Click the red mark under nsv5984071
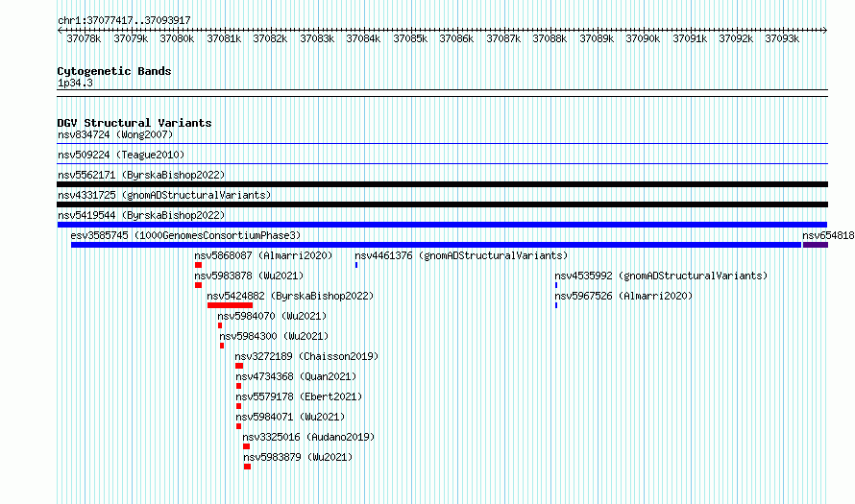 pyautogui.click(x=239, y=426)
